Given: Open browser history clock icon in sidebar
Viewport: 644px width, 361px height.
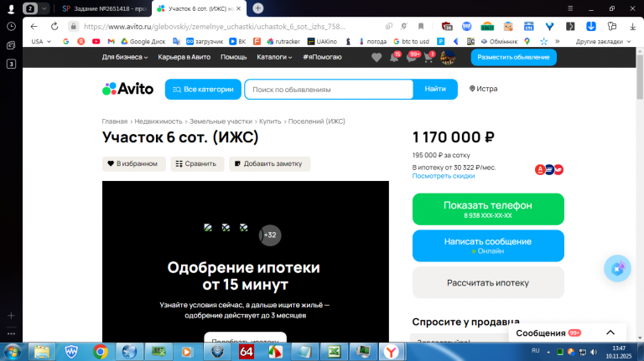Looking at the screenshot, I should 11,26.
